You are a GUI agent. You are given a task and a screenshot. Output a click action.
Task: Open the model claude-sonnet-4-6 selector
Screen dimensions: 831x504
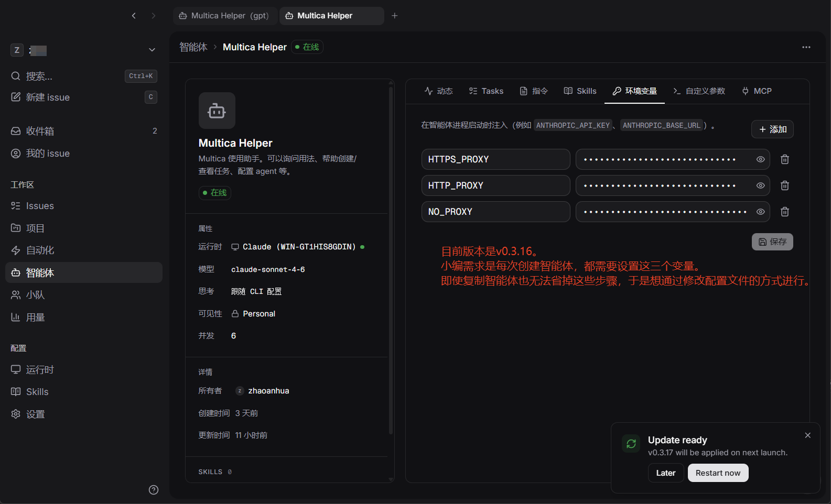[x=268, y=269]
